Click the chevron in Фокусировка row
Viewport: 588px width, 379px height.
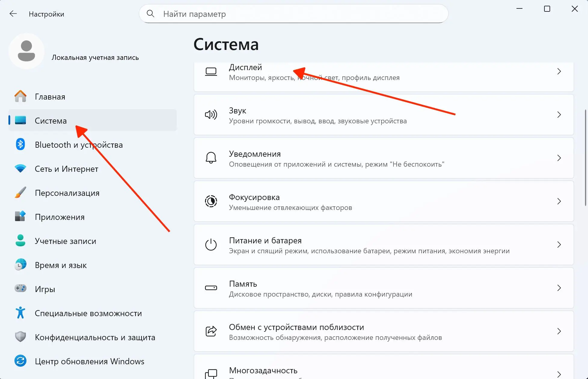(559, 201)
